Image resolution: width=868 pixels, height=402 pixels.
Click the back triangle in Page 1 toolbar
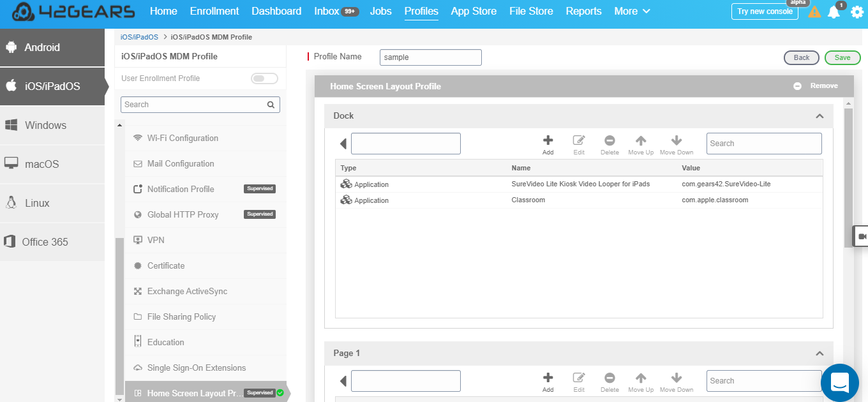pyautogui.click(x=343, y=381)
